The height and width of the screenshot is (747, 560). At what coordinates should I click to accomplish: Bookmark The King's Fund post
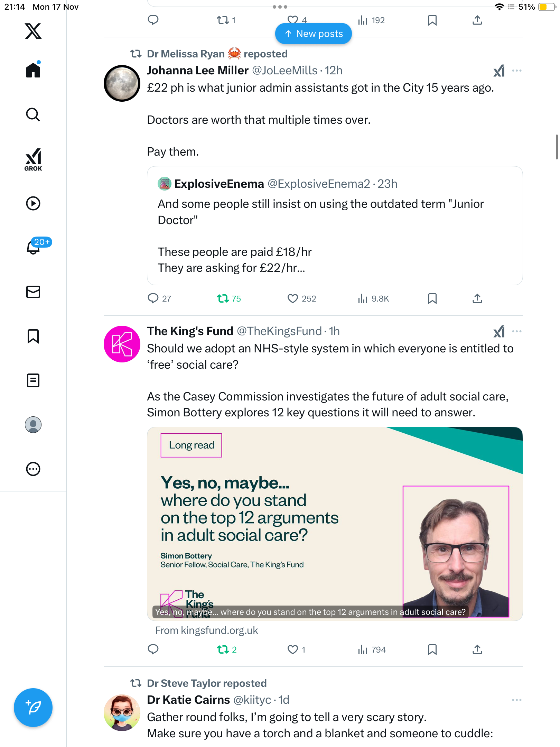point(432,649)
